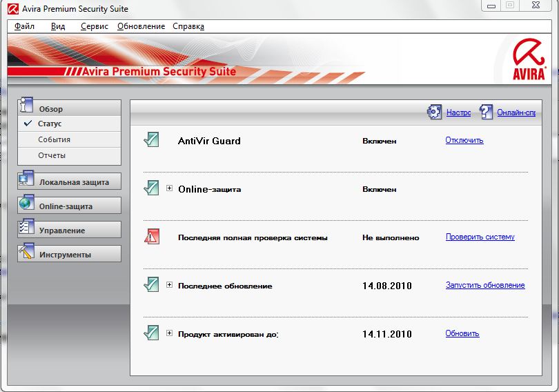Click the Online-защита green check status icon
Viewport: 559px width, 392px height.
pyautogui.click(x=152, y=188)
